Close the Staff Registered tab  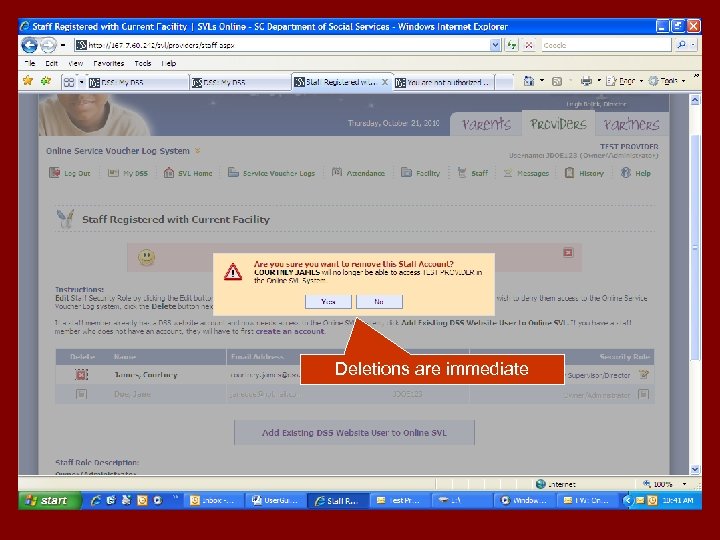click(385, 82)
